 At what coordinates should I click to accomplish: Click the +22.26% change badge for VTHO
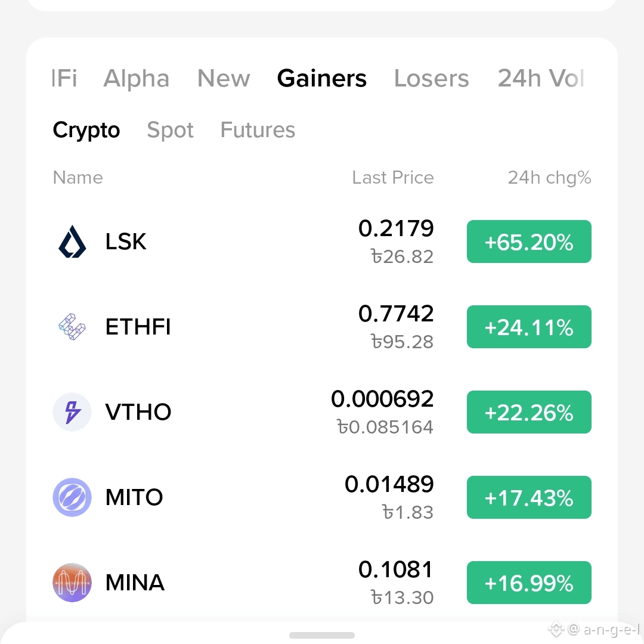(x=529, y=412)
